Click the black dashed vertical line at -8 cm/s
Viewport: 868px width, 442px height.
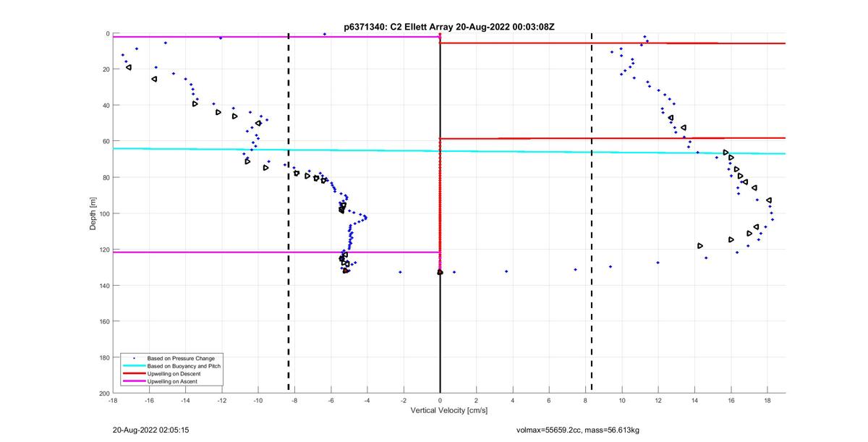click(289, 213)
